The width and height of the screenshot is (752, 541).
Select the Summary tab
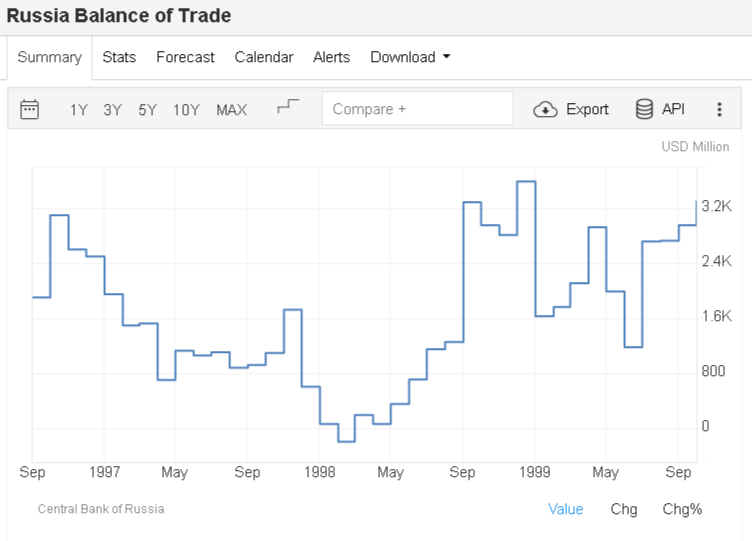(49, 57)
